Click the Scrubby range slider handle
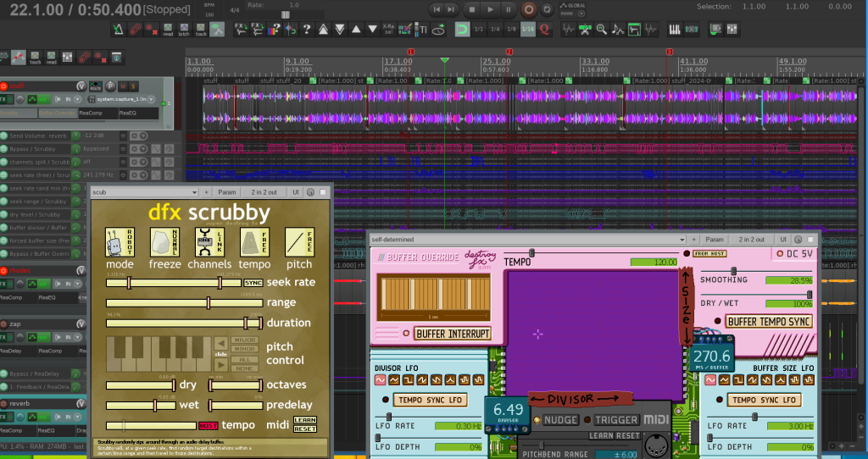This screenshot has width=868, height=459. pyautogui.click(x=209, y=303)
